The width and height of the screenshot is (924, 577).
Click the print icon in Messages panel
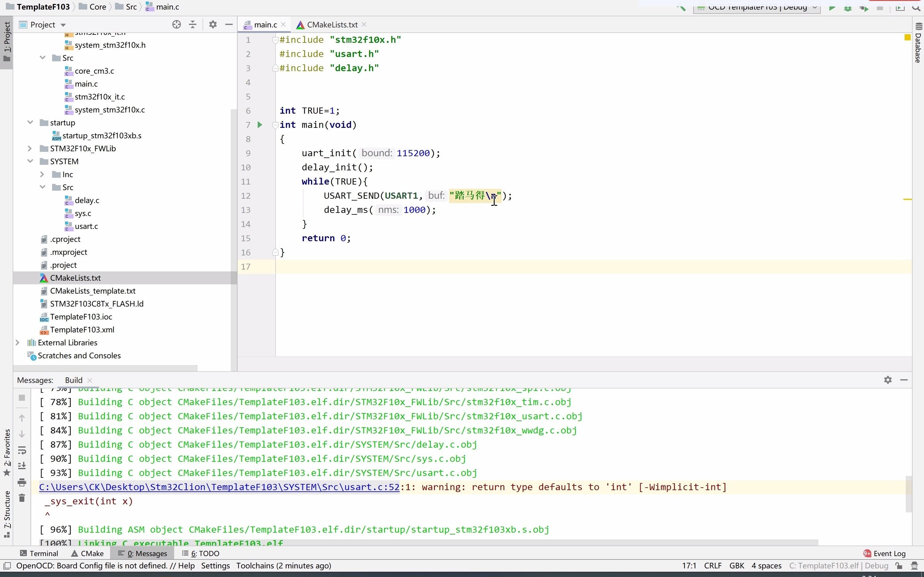coord(22,482)
